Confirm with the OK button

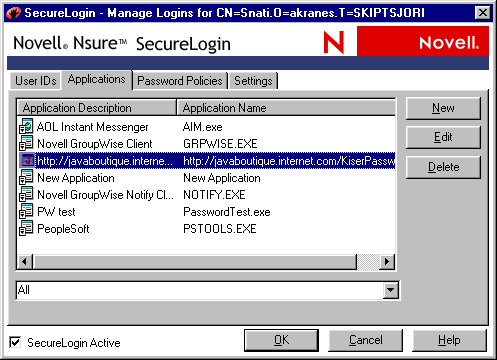281,340
